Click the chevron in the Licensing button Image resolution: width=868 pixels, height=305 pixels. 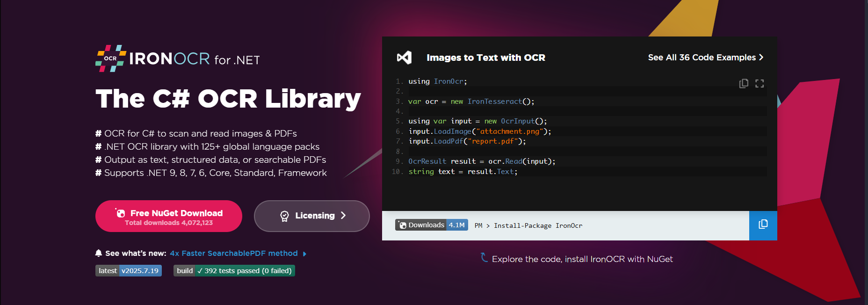pos(343,216)
